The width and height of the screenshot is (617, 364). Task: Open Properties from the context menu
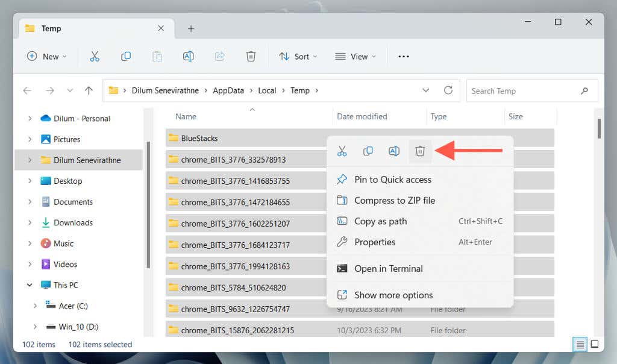point(420,242)
